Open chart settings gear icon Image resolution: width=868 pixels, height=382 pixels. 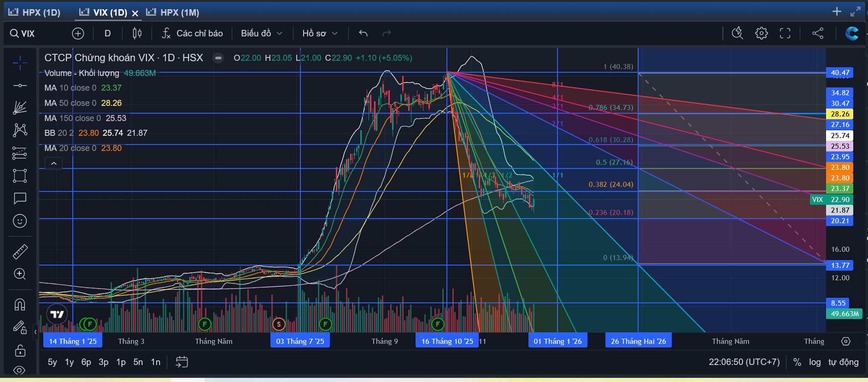point(762,33)
